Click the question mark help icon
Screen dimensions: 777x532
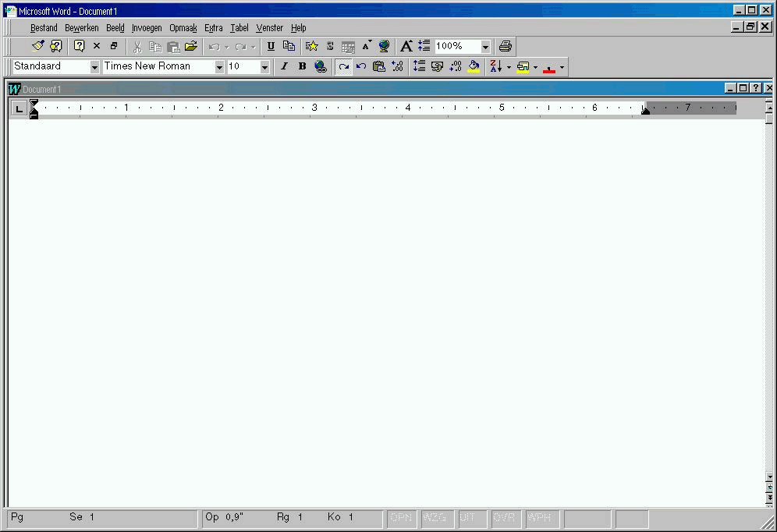(79, 46)
